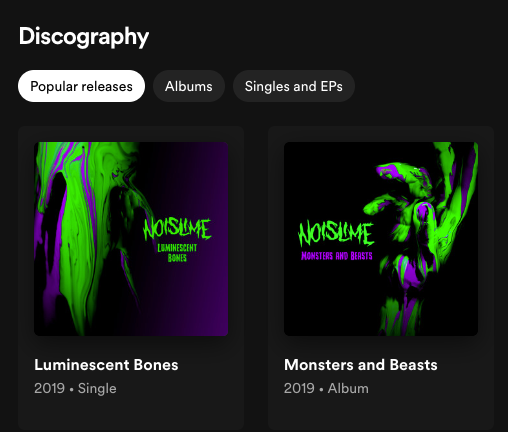Click the Noislime logo on Monsters and Beasts cover

pyautogui.click(x=336, y=233)
